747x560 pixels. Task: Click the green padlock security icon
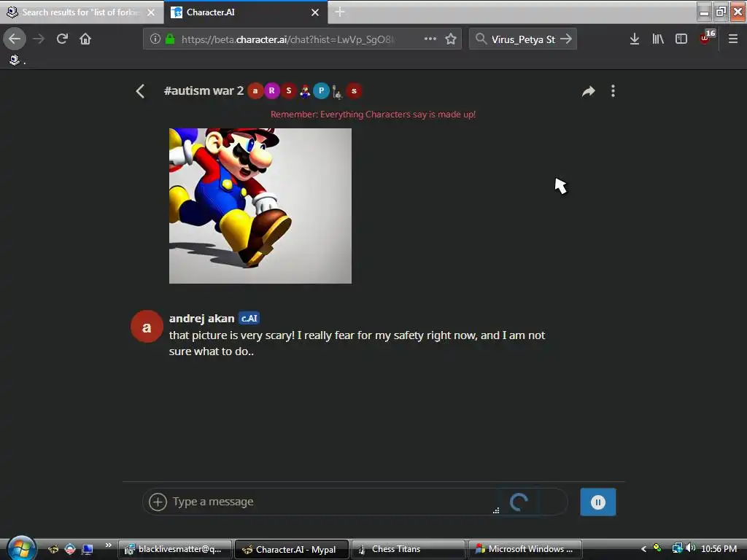point(169,39)
